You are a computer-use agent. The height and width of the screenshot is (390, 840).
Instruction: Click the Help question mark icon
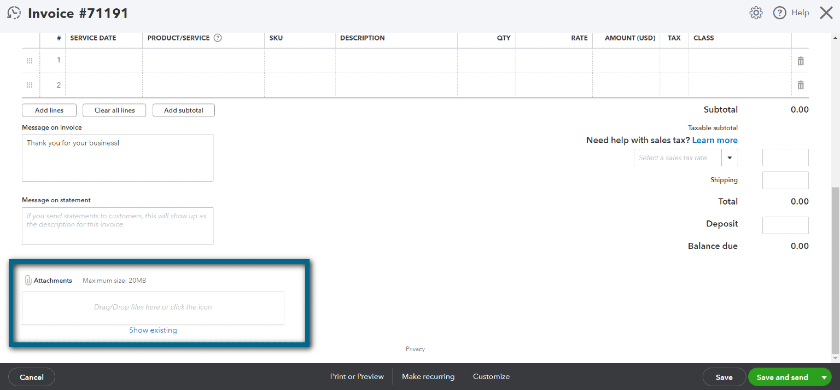point(779,13)
